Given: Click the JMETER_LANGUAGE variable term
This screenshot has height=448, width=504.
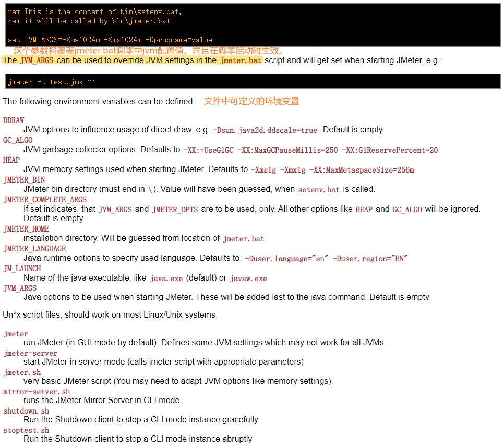Looking at the screenshot, I should click(x=34, y=249).
